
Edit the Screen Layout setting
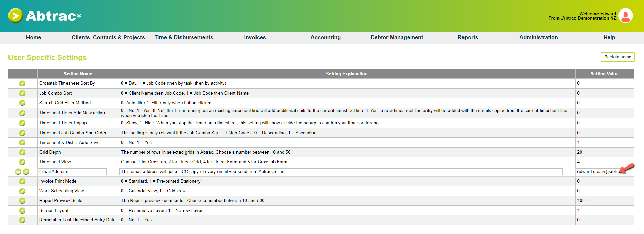pyautogui.click(x=22, y=211)
